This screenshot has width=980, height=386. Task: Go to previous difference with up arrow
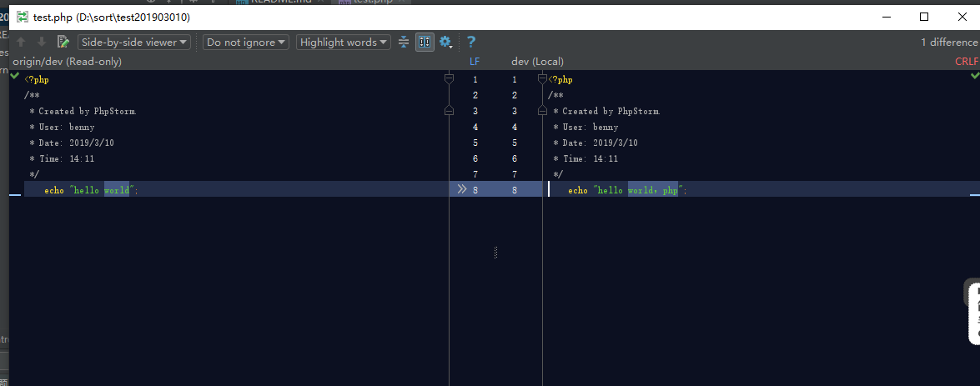point(21,43)
